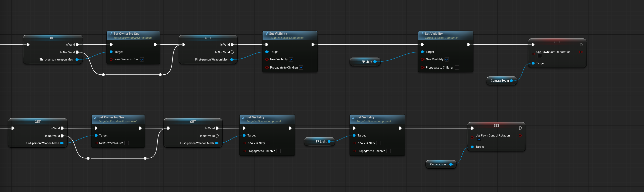
Task: Click red output pin of lower Use Pawn Control Rotation
Action: 520,136
